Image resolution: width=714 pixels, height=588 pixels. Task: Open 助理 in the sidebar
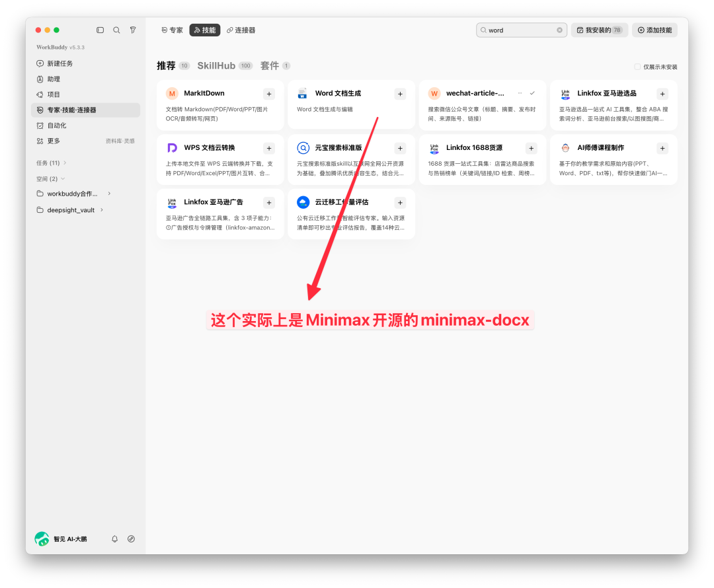point(85,79)
